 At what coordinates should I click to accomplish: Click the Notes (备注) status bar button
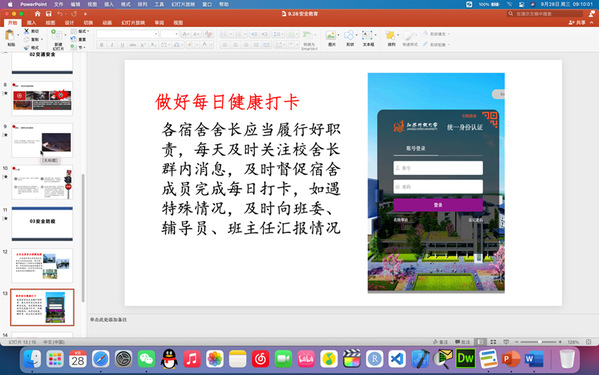pos(440,342)
